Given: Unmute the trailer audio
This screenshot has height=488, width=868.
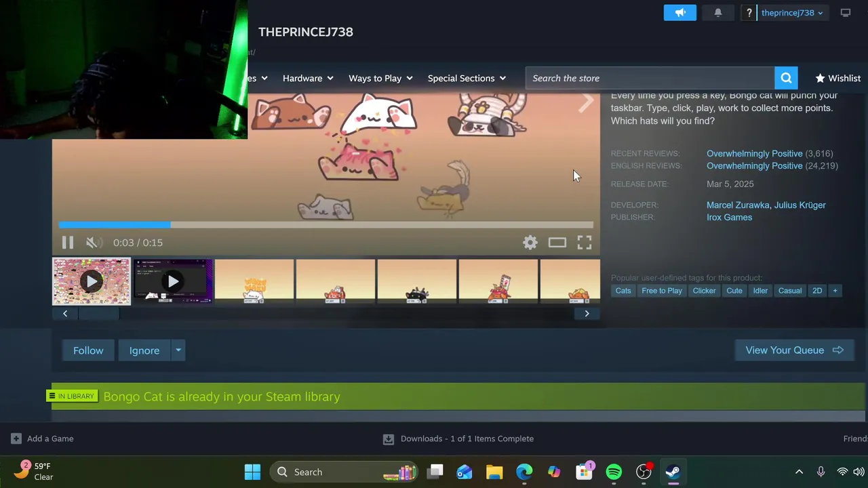Looking at the screenshot, I should pos(93,243).
